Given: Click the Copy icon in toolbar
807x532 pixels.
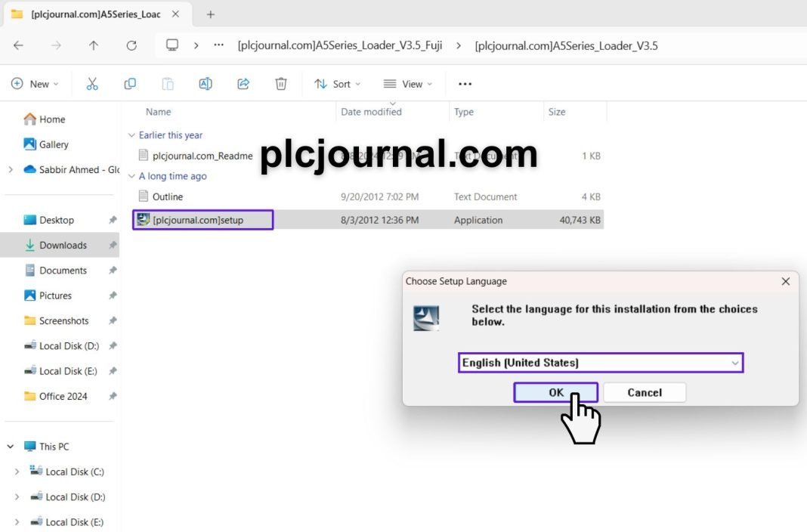Looking at the screenshot, I should (130, 84).
